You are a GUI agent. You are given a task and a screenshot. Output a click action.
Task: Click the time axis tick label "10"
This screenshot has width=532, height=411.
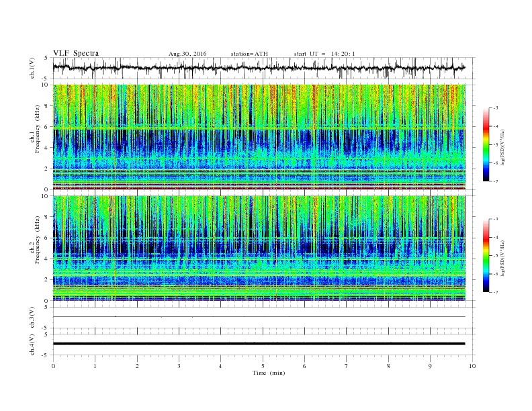coord(472,366)
